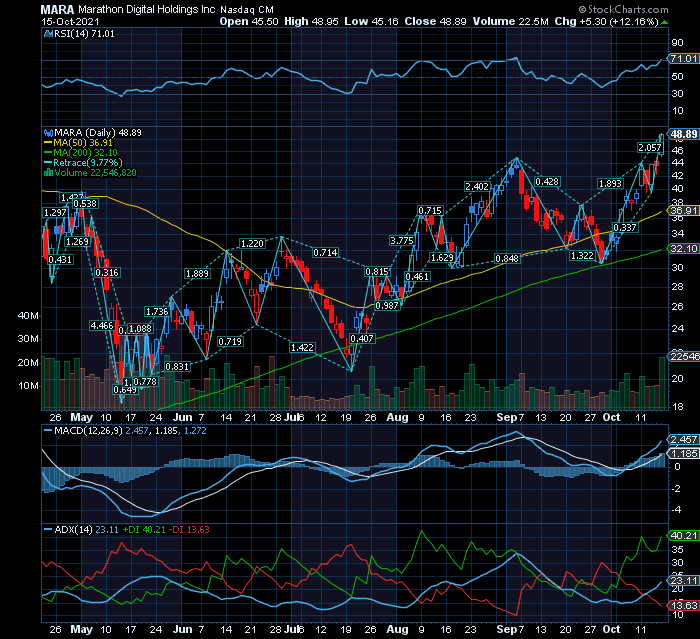700x639 pixels.
Task: Click the 0.714 retracement label
Action: 325,253
